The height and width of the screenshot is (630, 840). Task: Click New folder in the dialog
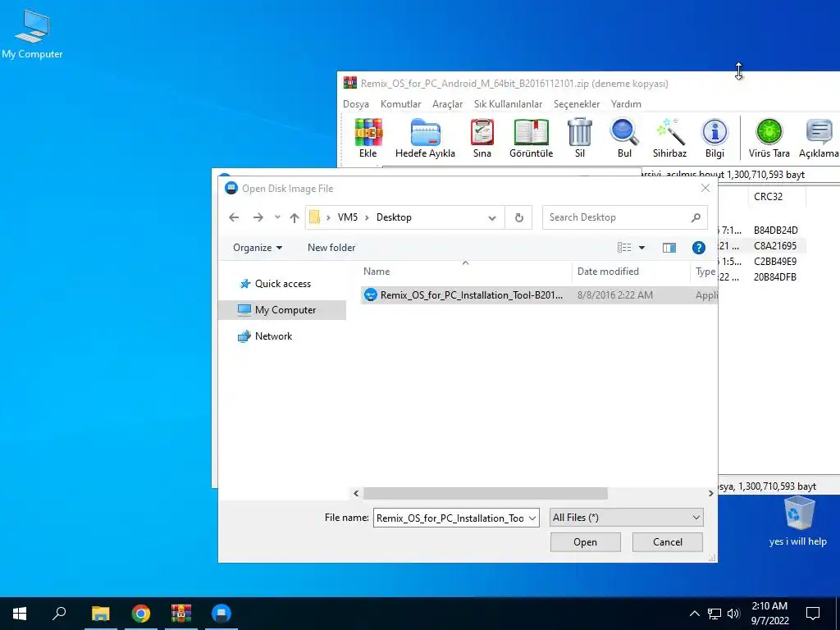pos(331,248)
